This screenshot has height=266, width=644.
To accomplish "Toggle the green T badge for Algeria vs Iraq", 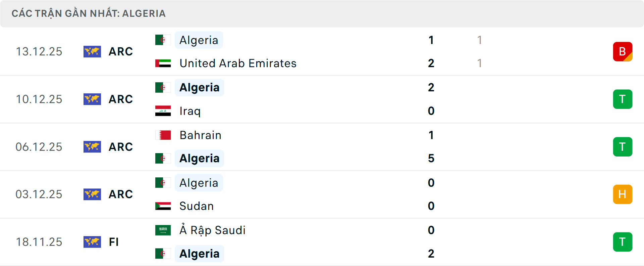I will point(623,99).
